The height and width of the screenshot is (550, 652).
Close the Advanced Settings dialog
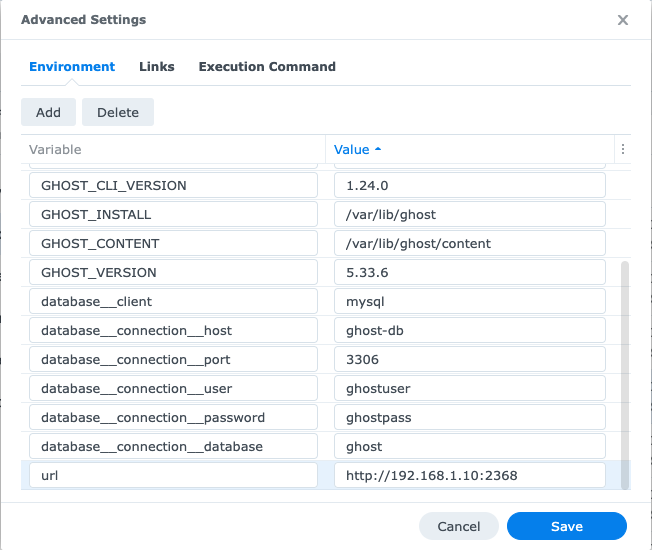click(622, 20)
